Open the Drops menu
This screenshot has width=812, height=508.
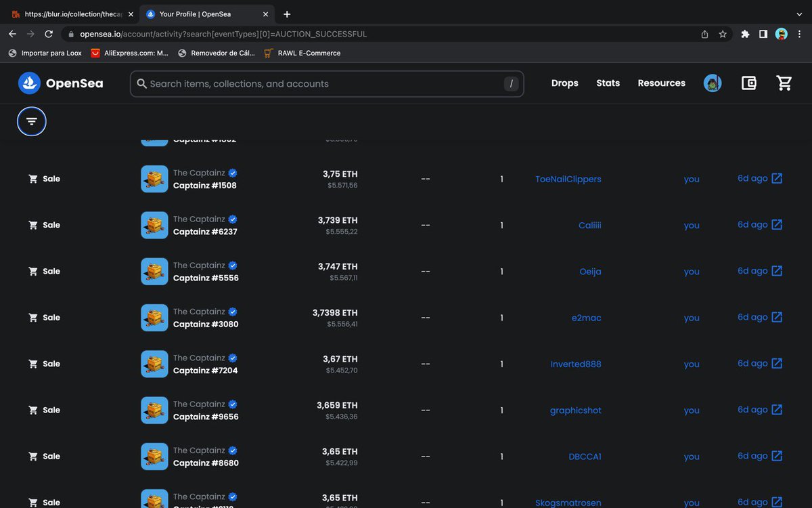pos(565,83)
